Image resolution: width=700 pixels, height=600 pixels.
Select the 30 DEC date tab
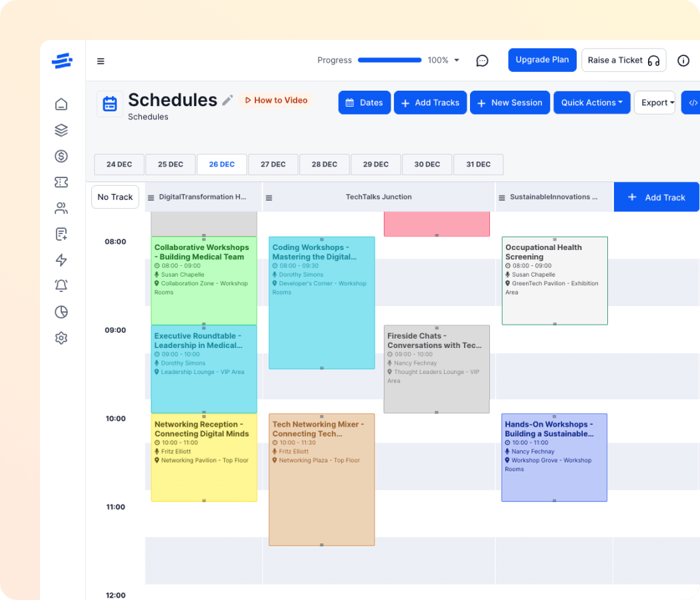pyautogui.click(x=427, y=164)
